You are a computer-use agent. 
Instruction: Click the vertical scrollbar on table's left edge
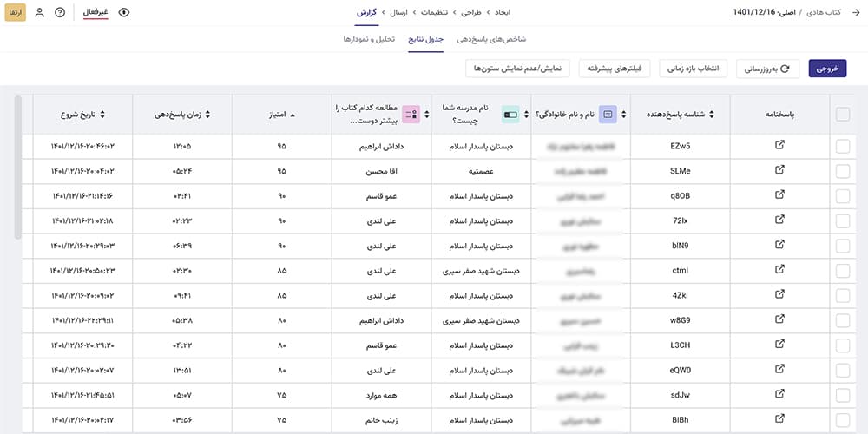click(17, 165)
